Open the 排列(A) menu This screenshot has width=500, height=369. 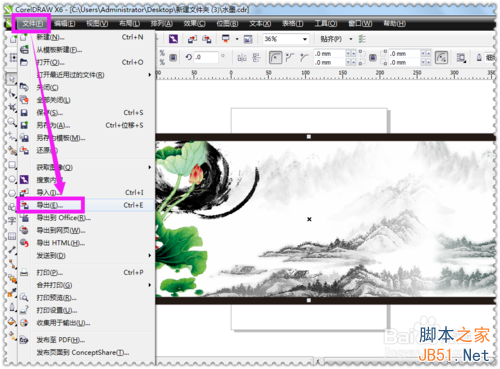[x=161, y=23]
